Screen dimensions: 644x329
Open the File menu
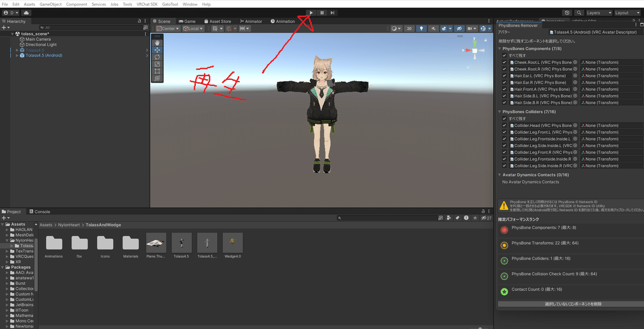tap(5, 4)
